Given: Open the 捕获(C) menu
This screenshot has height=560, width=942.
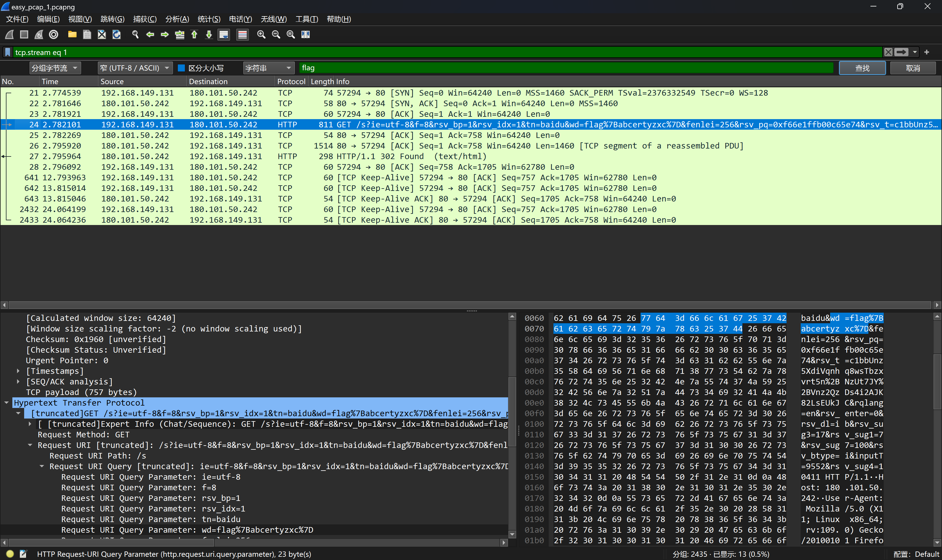Looking at the screenshot, I should click(145, 19).
